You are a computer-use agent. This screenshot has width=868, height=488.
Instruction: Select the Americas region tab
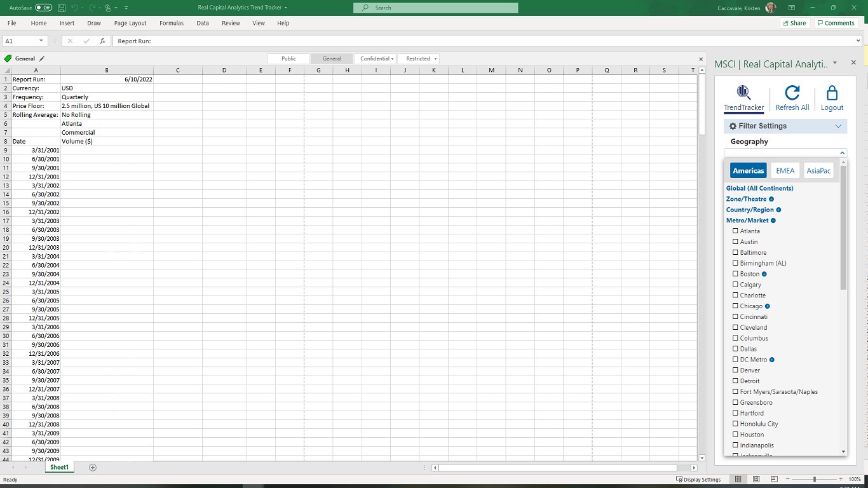749,170
